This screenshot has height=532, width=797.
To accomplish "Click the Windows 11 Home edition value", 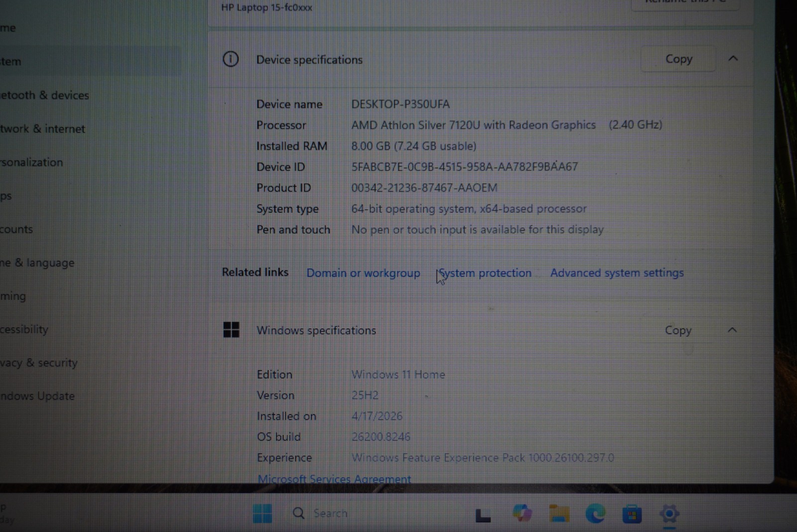I will (398, 375).
